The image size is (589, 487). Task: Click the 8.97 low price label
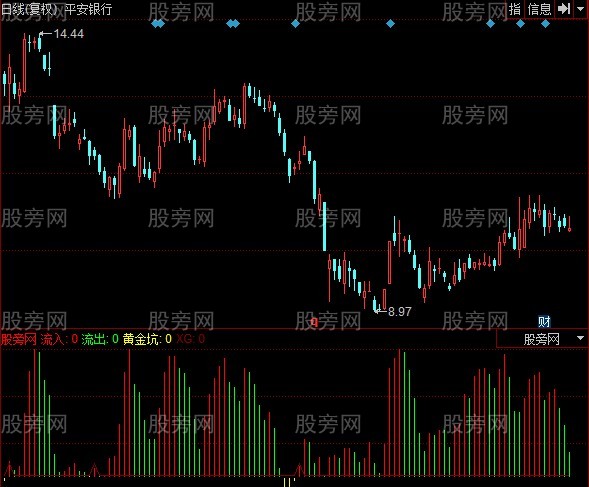[x=399, y=312]
